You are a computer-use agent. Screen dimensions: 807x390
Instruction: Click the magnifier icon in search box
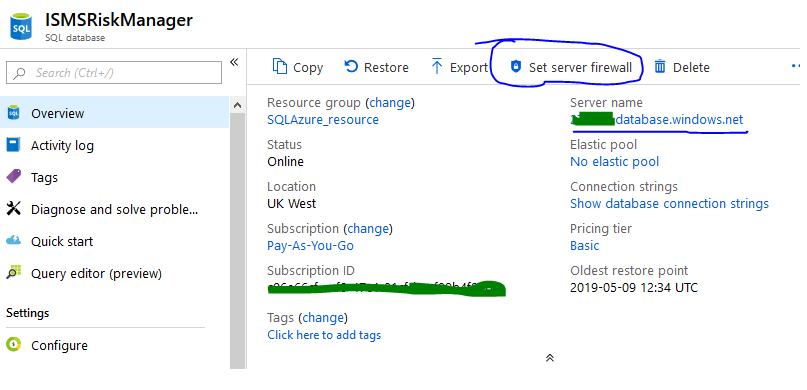pyautogui.click(x=20, y=73)
